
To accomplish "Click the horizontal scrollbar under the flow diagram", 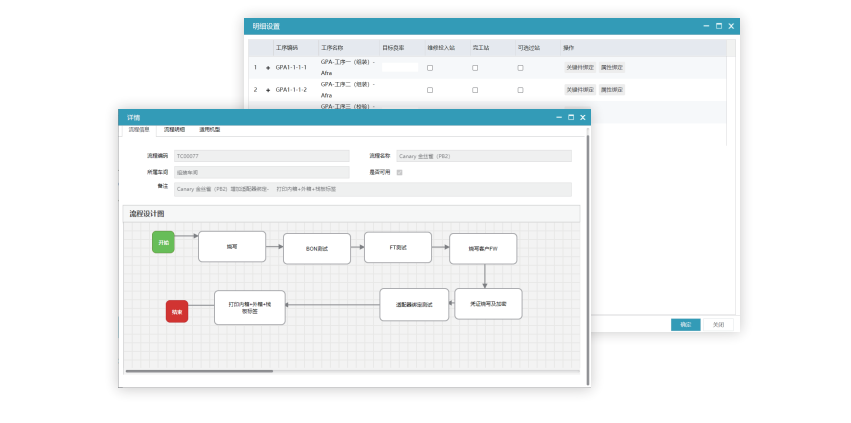I will coord(199,371).
